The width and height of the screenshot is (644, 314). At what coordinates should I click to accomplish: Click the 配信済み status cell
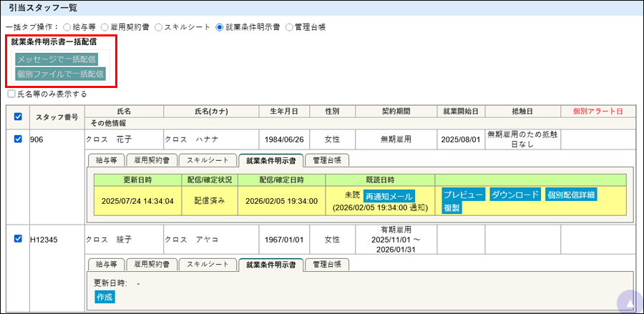coord(210,201)
